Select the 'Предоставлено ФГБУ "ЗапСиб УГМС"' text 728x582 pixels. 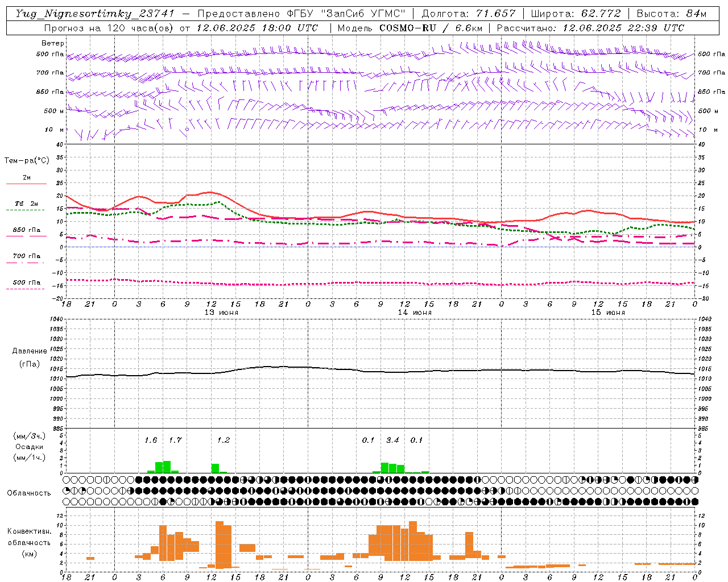301,14
